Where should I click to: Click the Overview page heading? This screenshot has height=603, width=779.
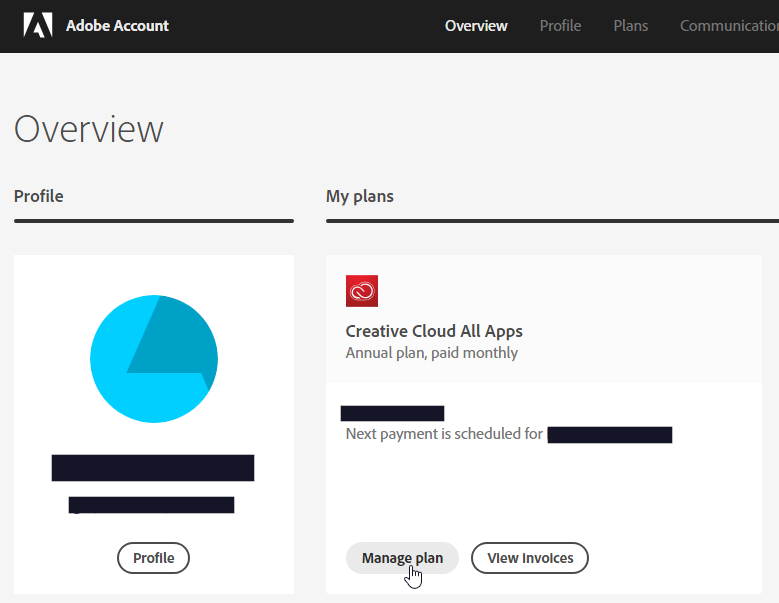coord(88,129)
